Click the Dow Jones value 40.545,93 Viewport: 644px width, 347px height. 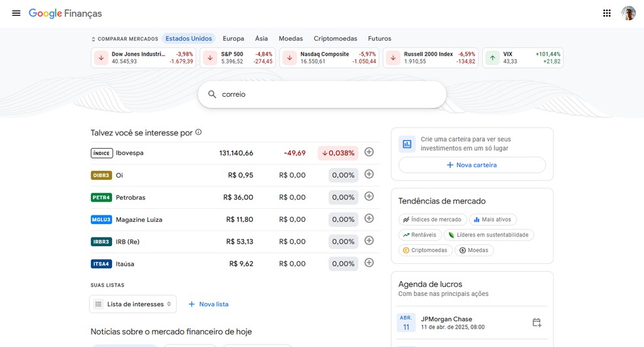(124, 62)
